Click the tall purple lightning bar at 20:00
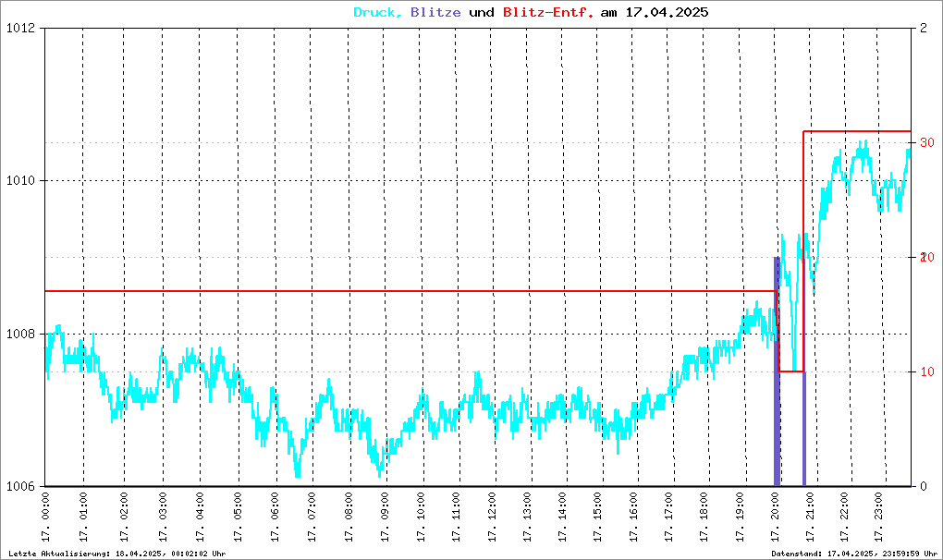This screenshot has width=943, height=560. coord(777,371)
